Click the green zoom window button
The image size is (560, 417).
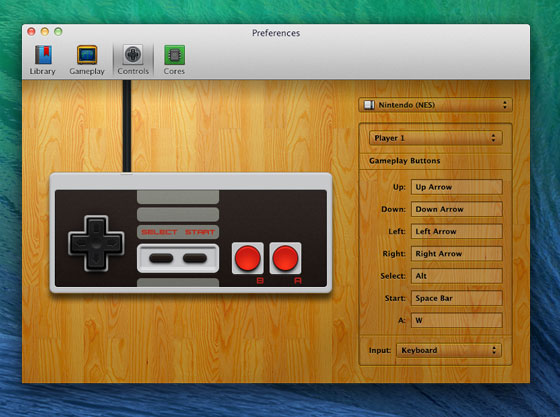point(58,32)
